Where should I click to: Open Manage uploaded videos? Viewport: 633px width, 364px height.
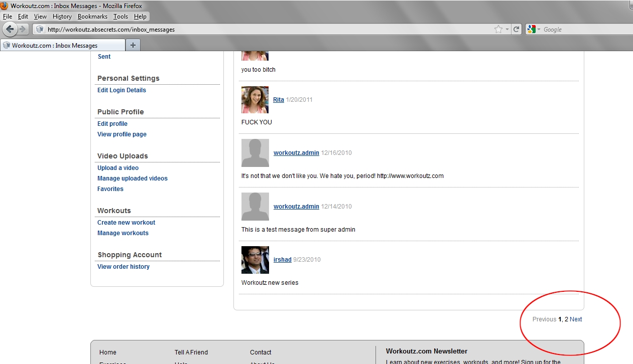point(133,178)
